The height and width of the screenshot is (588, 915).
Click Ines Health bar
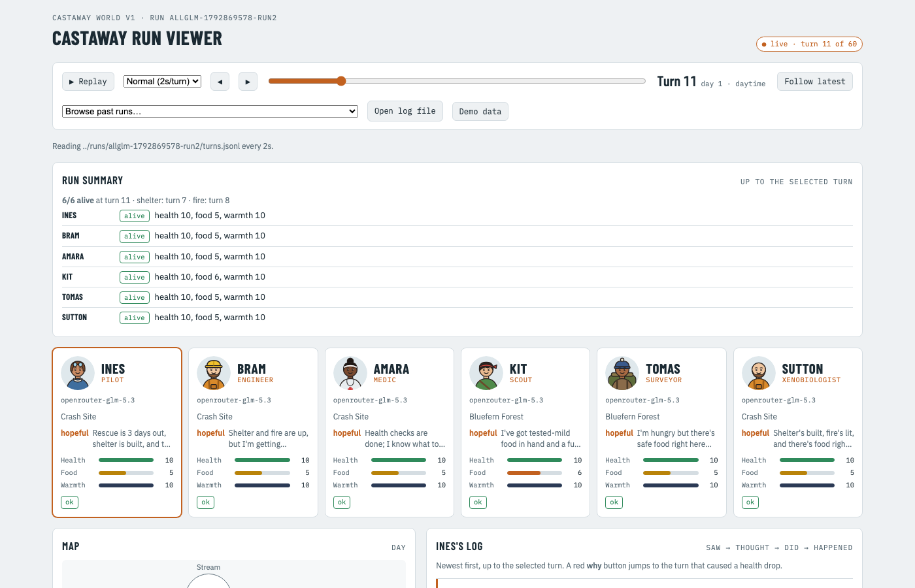coord(126,461)
